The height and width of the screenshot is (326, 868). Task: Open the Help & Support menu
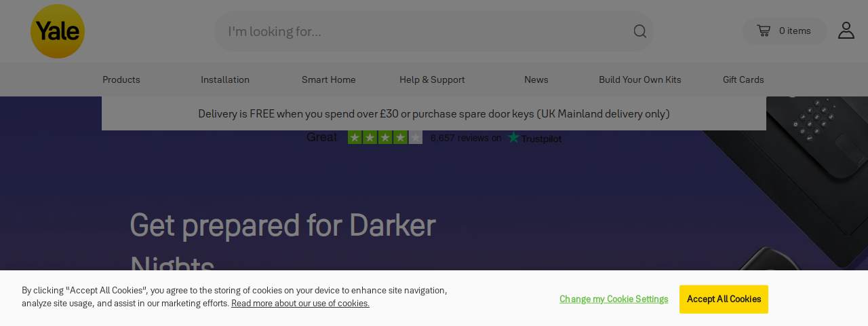433,79
